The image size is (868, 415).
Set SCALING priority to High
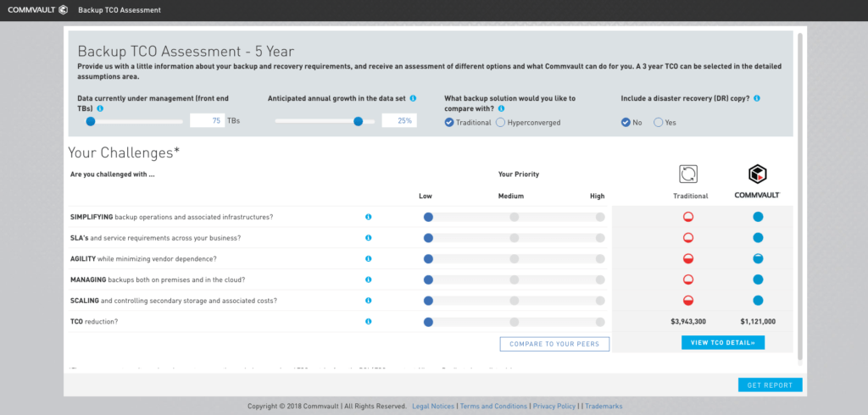[x=600, y=301]
